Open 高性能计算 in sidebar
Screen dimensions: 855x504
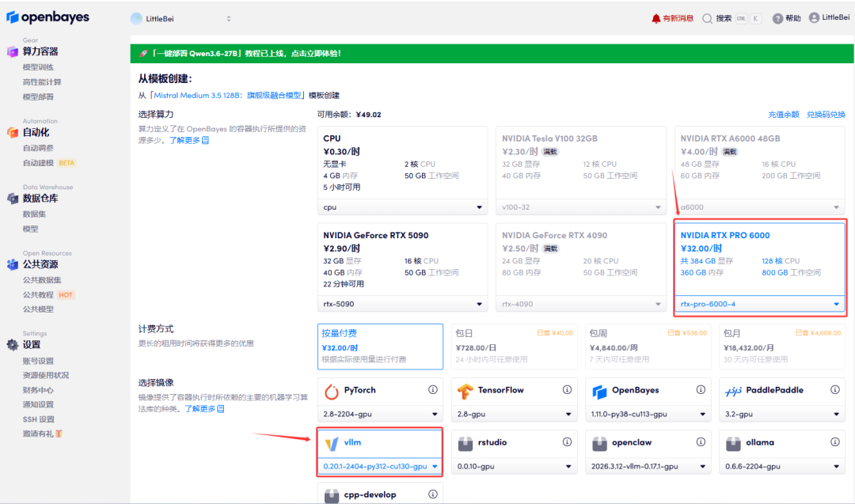point(42,82)
